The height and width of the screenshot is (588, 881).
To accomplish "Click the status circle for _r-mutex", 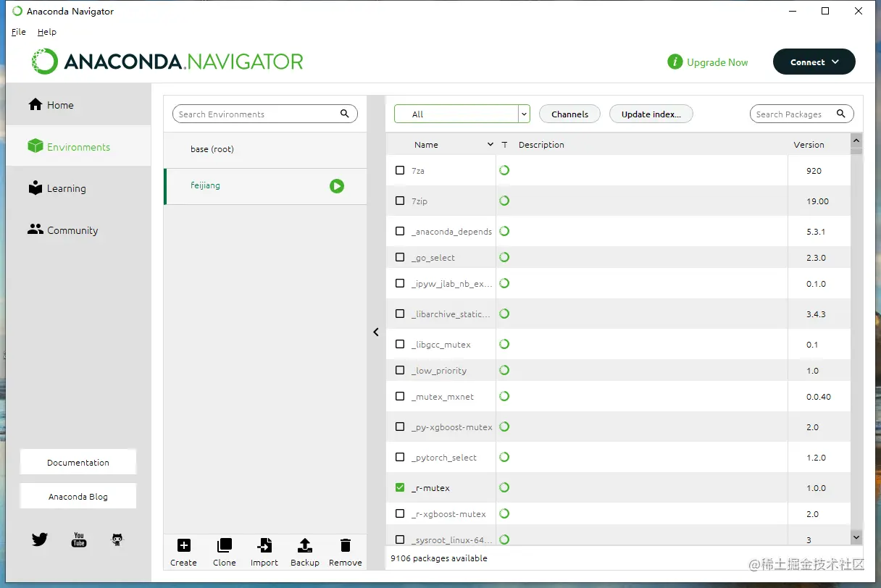I will tap(504, 487).
